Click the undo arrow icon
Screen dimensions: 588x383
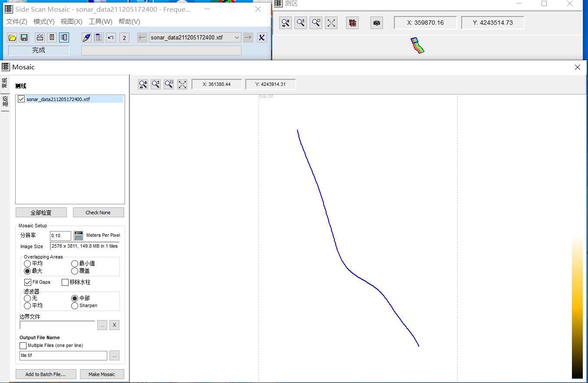tap(111, 38)
